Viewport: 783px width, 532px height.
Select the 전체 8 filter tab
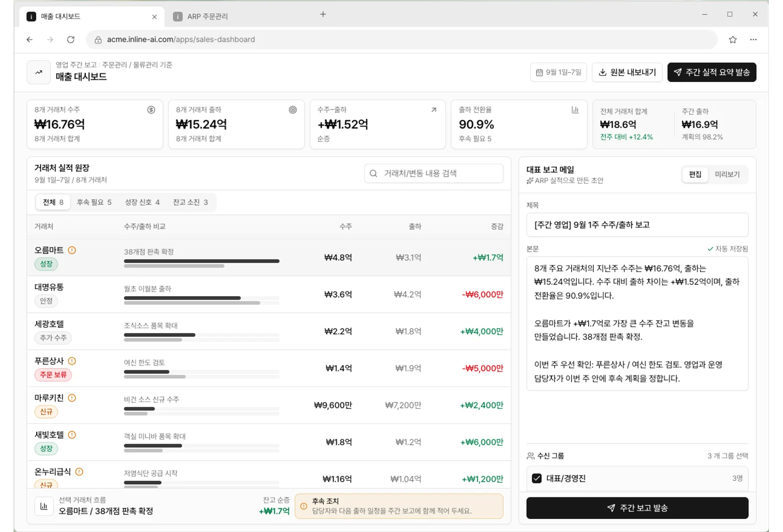pos(53,202)
